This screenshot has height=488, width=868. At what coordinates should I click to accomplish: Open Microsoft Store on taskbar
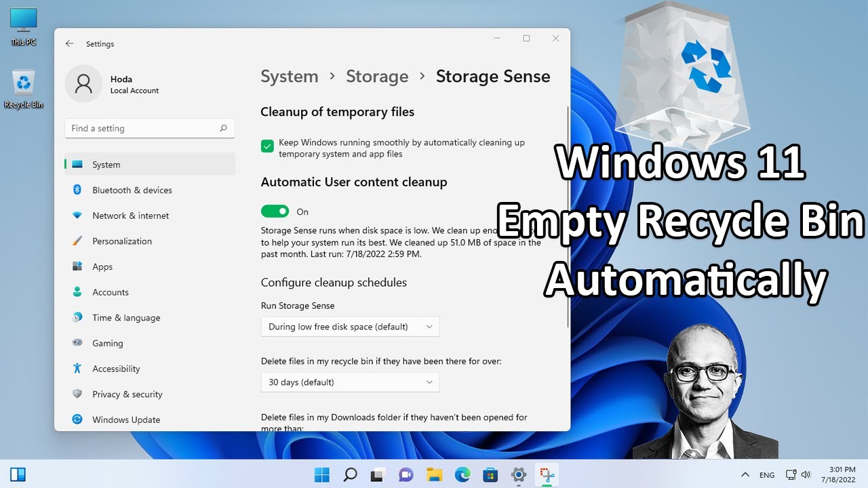(x=490, y=474)
